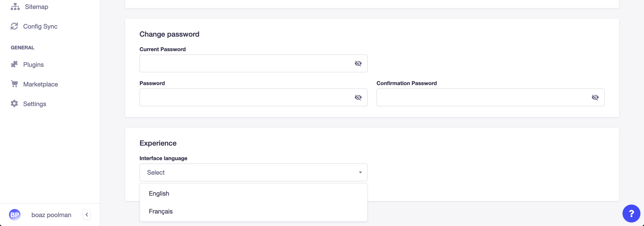Click the Plugins puzzle piece icon
644x226 pixels.
coord(14,65)
